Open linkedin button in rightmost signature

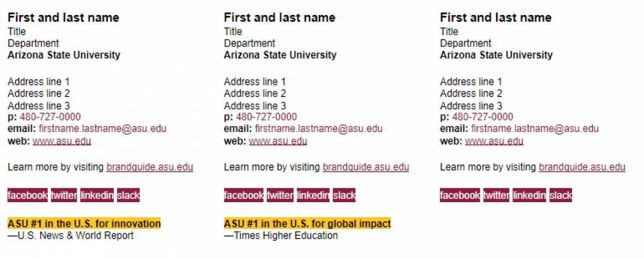coord(530,196)
